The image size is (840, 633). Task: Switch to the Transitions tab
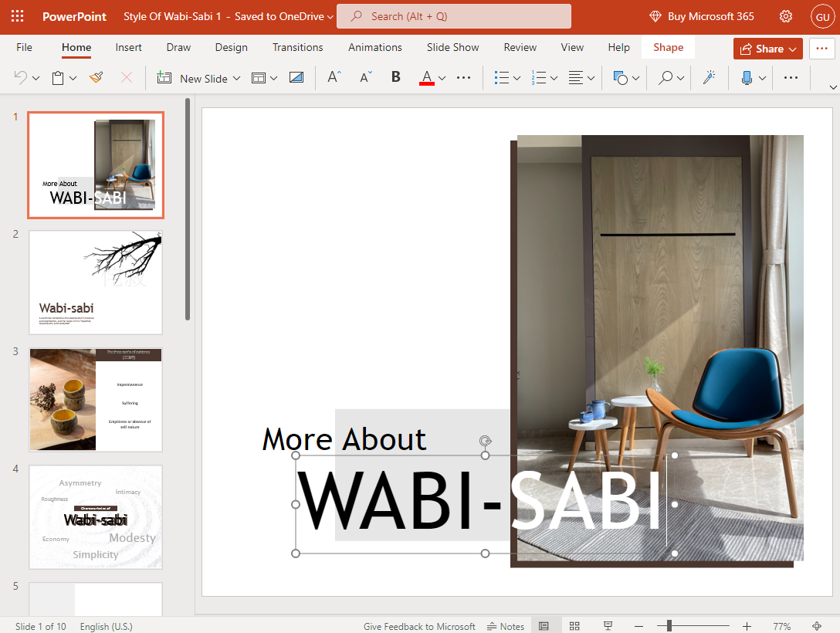point(297,47)
